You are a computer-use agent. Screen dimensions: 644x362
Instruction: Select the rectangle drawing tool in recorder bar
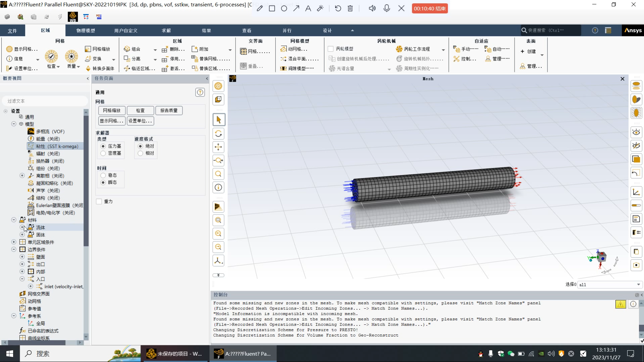272,8
